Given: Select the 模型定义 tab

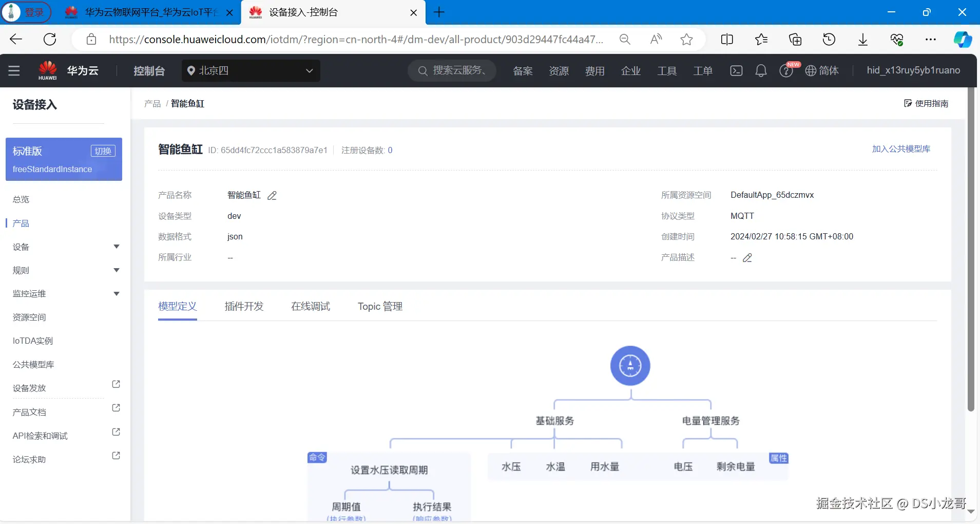Looking at the screenshot, I should tap(178, 307).
